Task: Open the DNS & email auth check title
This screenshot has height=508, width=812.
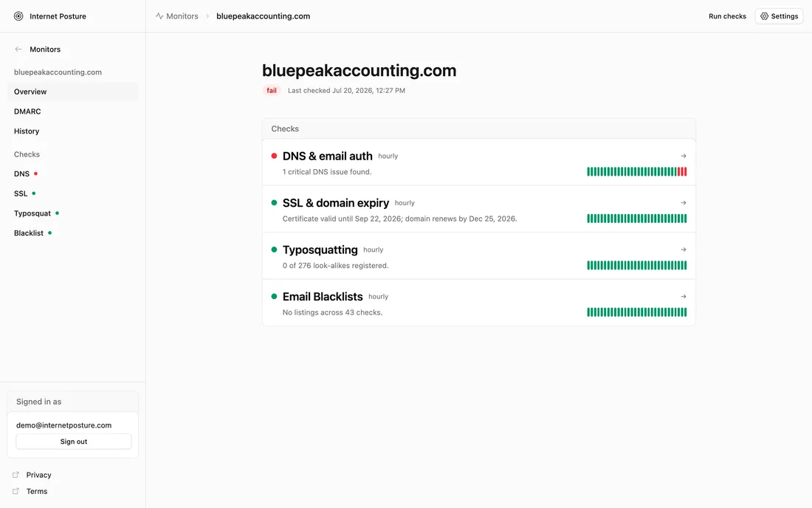Action: (327, 156)
